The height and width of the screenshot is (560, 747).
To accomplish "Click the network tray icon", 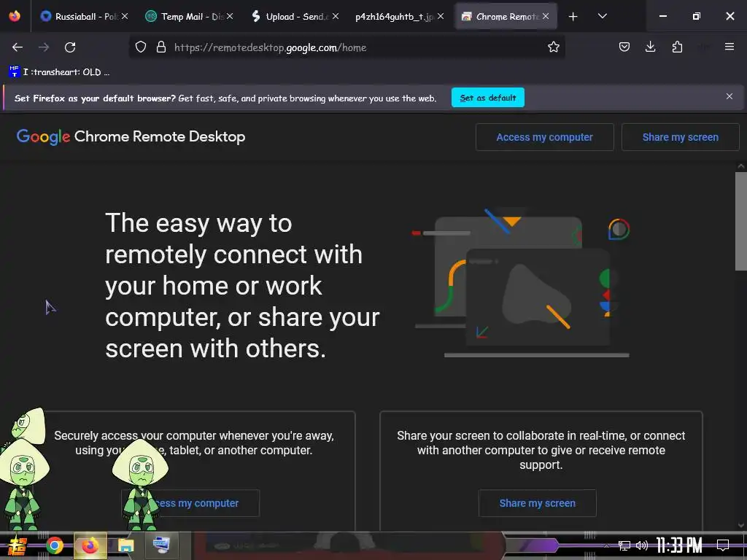I will point(624,545).
